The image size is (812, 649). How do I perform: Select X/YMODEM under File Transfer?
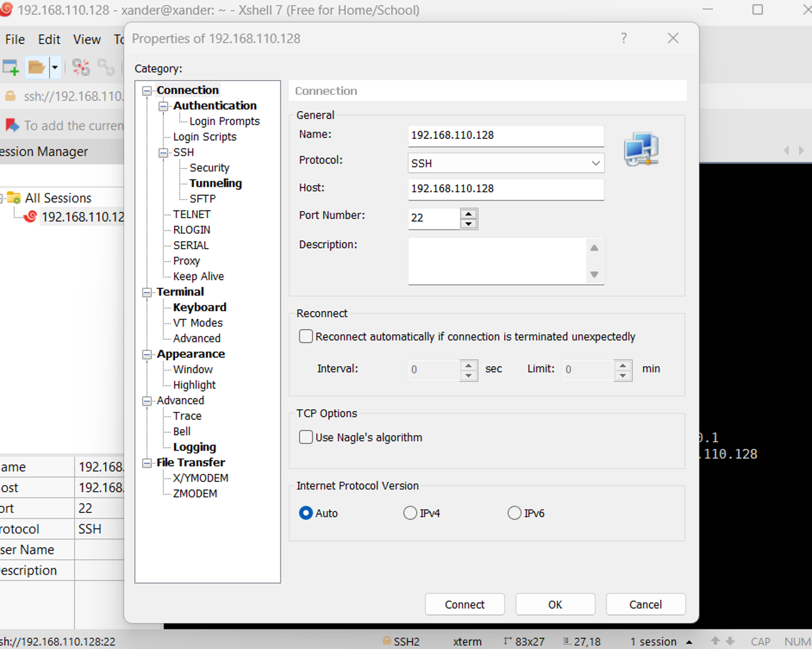point(201,478)
